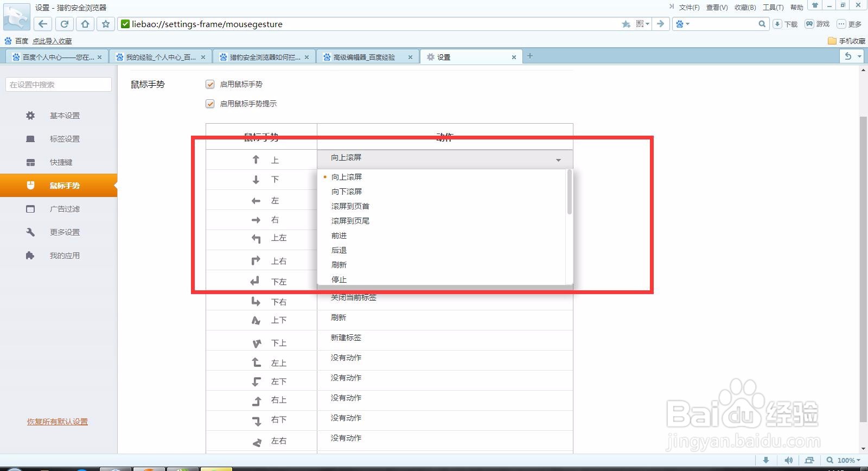Open the 文件(F) menu
Viewport: 868px width, 471px height.
tap(689, 7)
